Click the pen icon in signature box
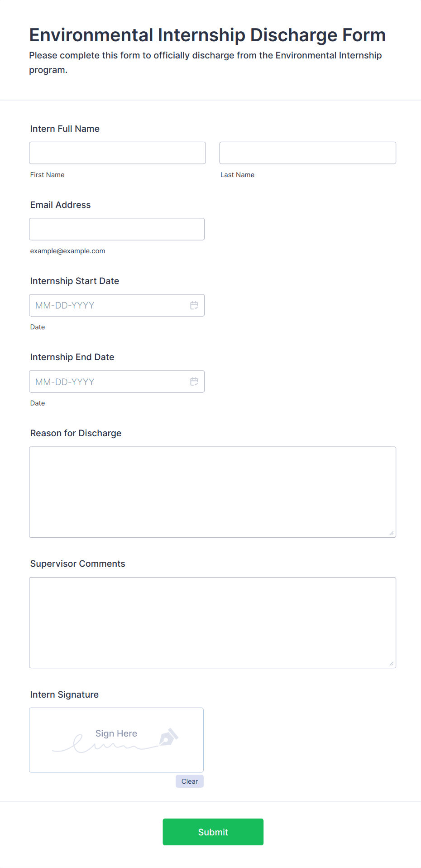This screenshot has height=868, width=421. pos(168,737)
